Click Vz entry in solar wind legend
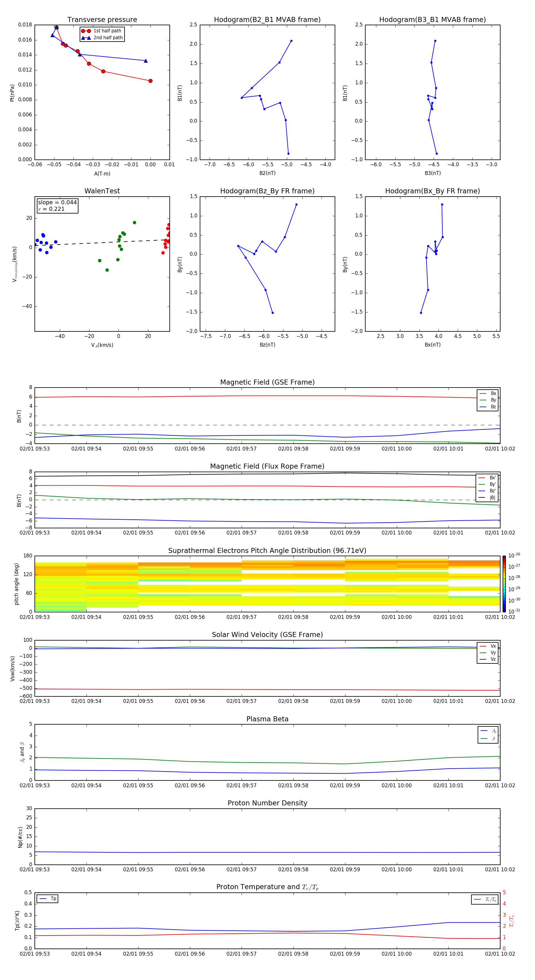Image resolution: width=535 pixels, height=980 pixels. (x=488, y=659)
